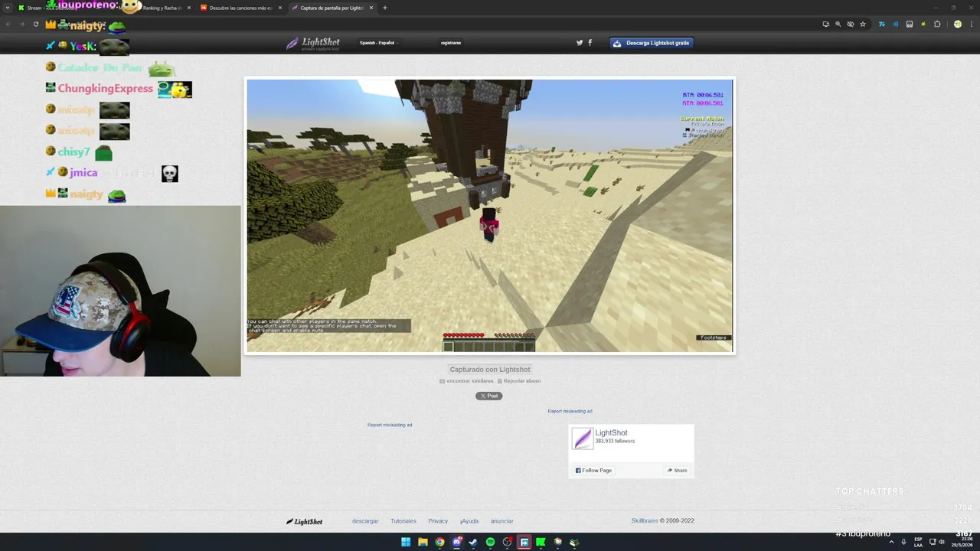Viewport: 980px width, 551px height.
Task: Click the descargar footer link
Action: pyautogui.click(x=365, y=521)
